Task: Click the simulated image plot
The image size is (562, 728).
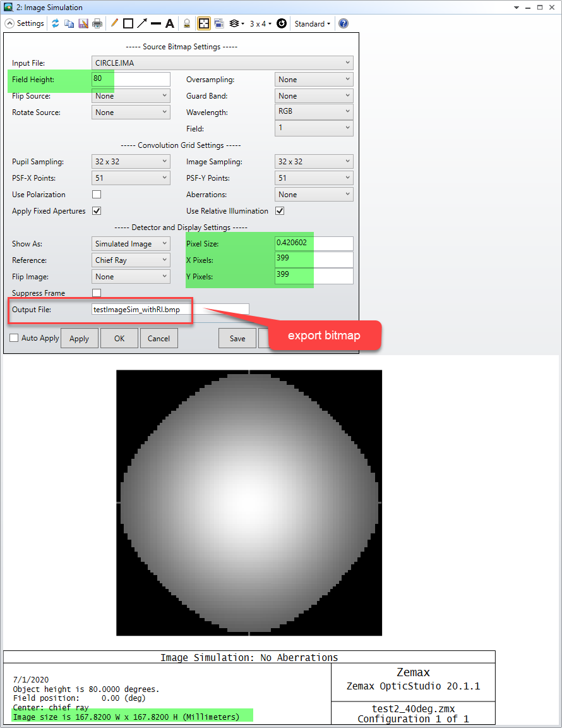Action: tap(249, 503)
